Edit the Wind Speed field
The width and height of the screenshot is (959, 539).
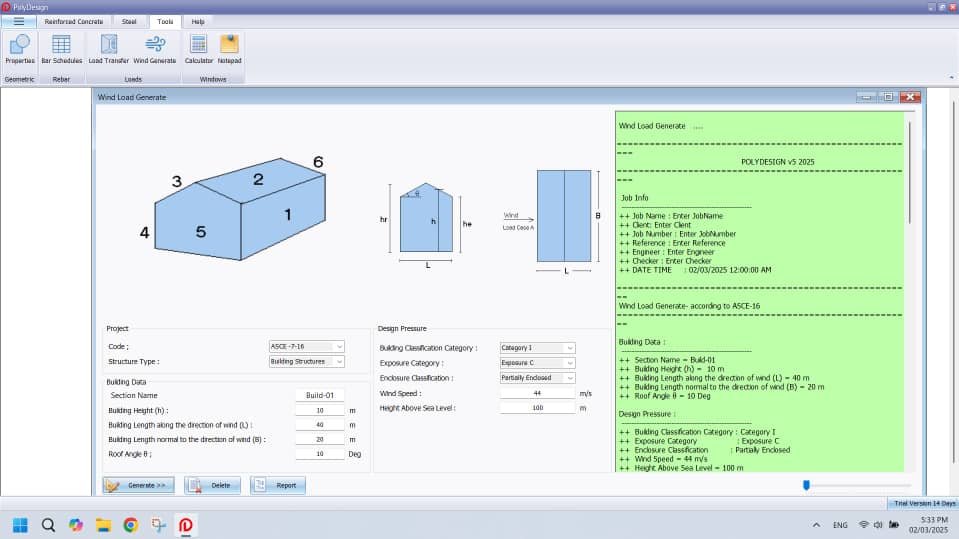(537, 393)
